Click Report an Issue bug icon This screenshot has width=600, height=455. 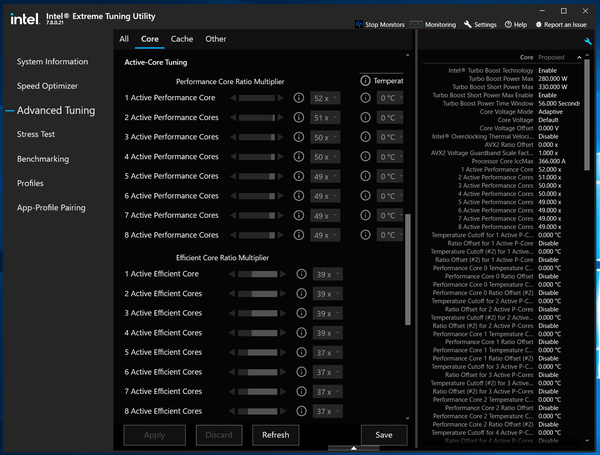538,24
